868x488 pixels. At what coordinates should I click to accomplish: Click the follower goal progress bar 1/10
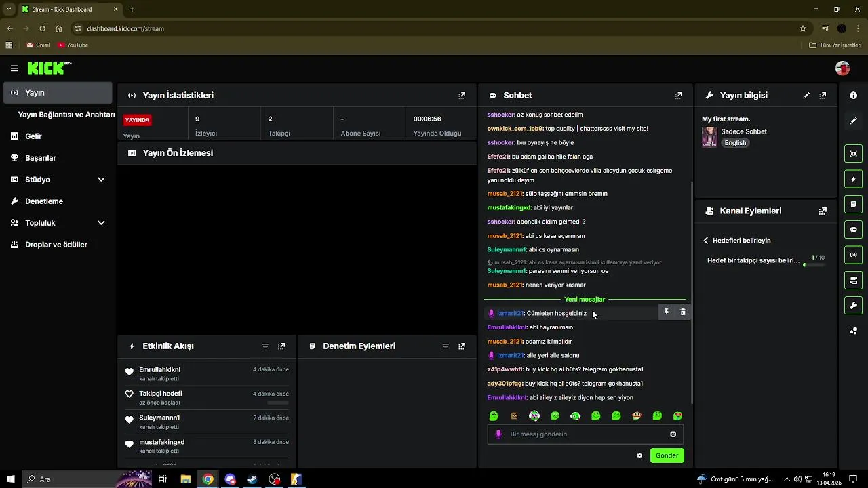coord(814,265)
